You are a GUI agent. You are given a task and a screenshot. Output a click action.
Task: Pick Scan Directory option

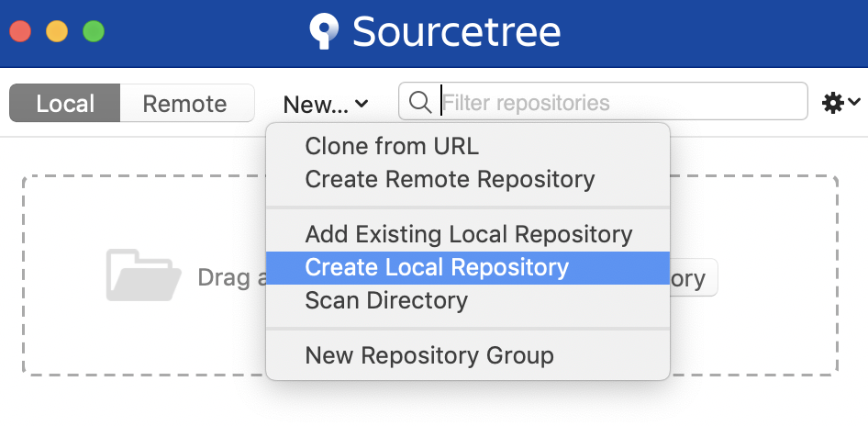pyautogui.click(x=468, y=301)
